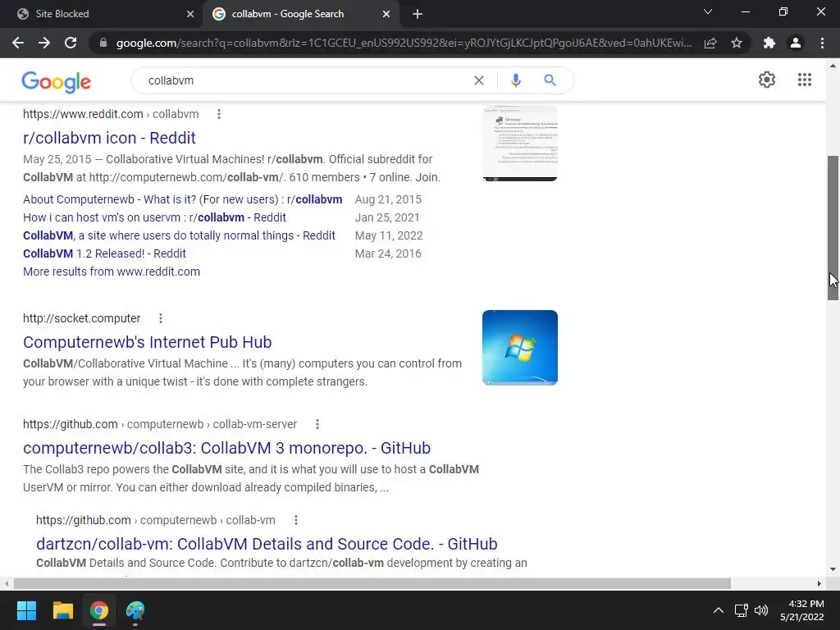The width and height of the screenshot is (840, 630).
Task: Click the May 11, 2022 date
Action: coord(389,235)
